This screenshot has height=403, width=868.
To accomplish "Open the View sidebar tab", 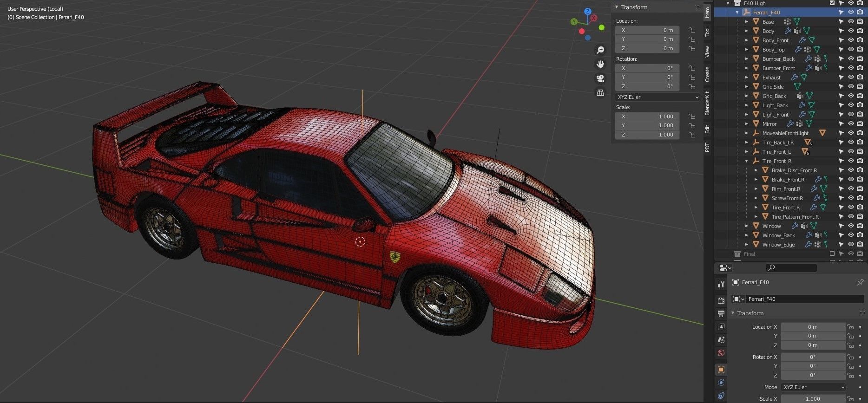I will click(707, 51).
